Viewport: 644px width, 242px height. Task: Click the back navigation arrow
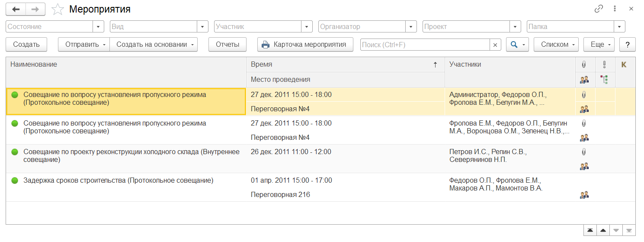16,9
